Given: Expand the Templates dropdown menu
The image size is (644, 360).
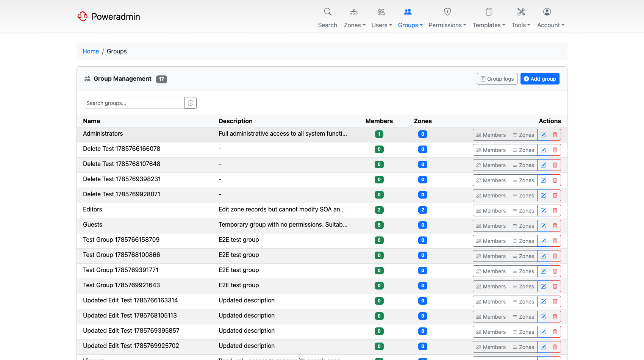Looking at the screenshot, I should pyautogui.click(x=489, y=18).
